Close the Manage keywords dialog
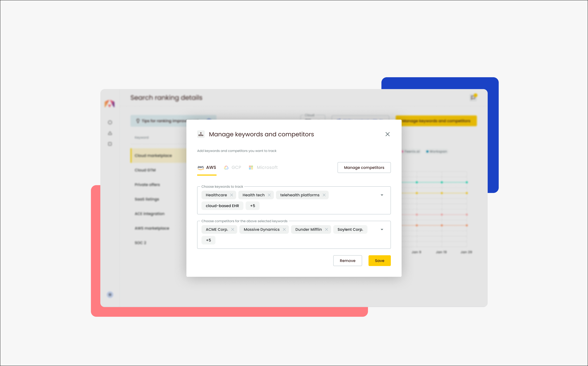The image size is (588, 366). click(x=387, y=134)
